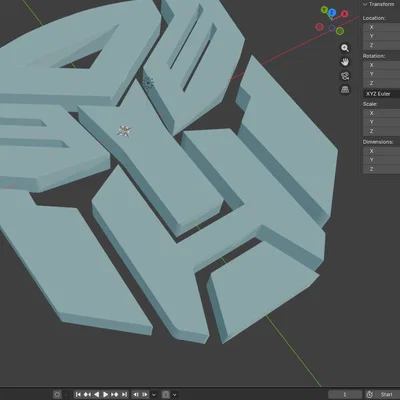Switch perspective/orthographic with the grid icon

(x=345, y=90)
